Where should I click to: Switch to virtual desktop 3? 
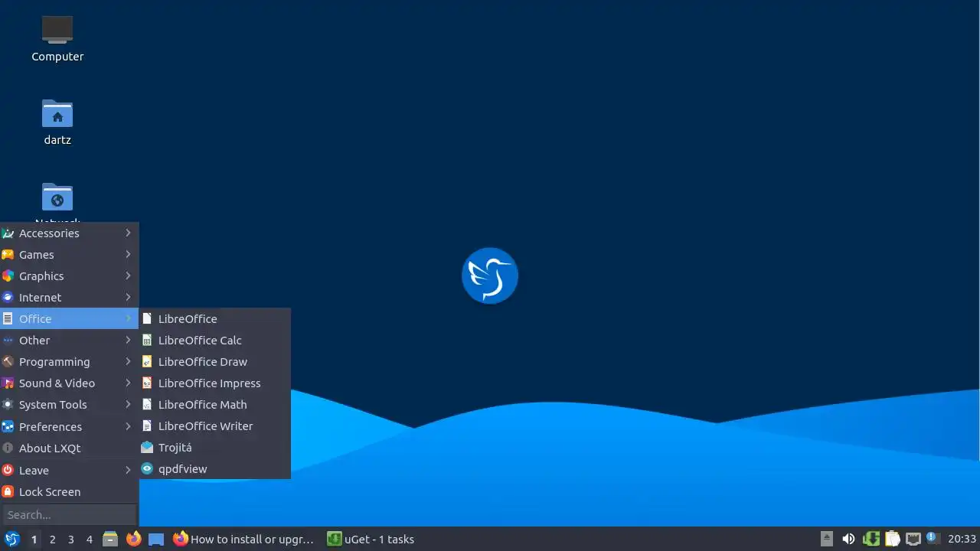pyautogui.click(x=70, y=540)
